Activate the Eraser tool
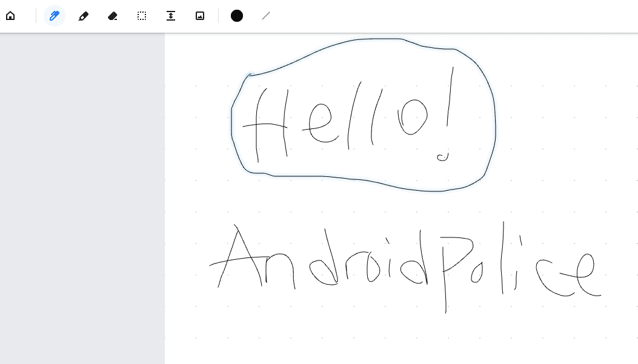This screenshot has width=638, height=364. [x=113, y=16]
